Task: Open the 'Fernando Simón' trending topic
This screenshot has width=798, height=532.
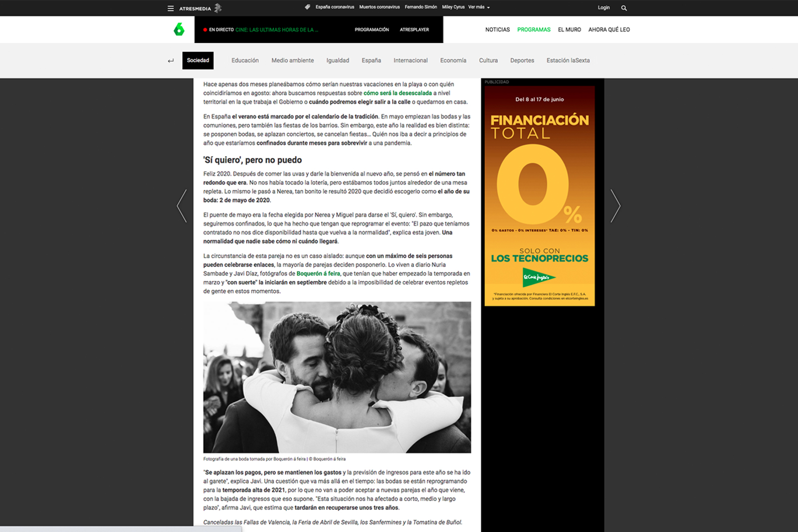Action: click(x=421, y=7)
